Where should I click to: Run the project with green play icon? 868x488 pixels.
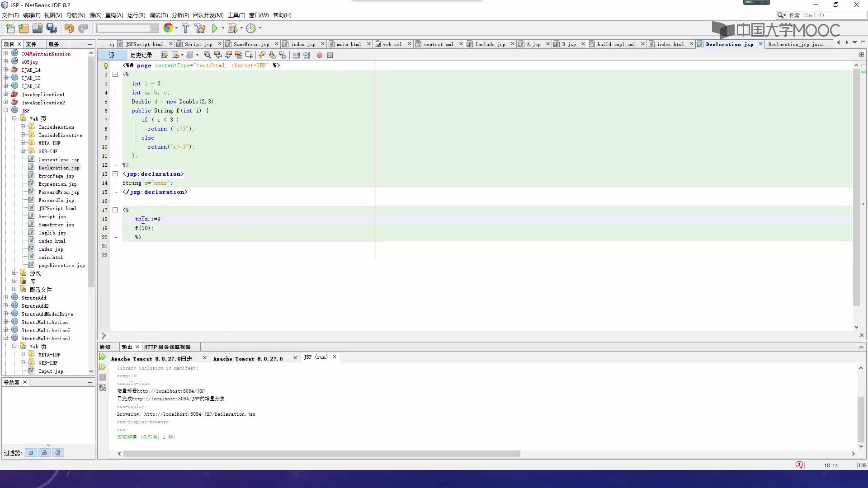[215, 28]
